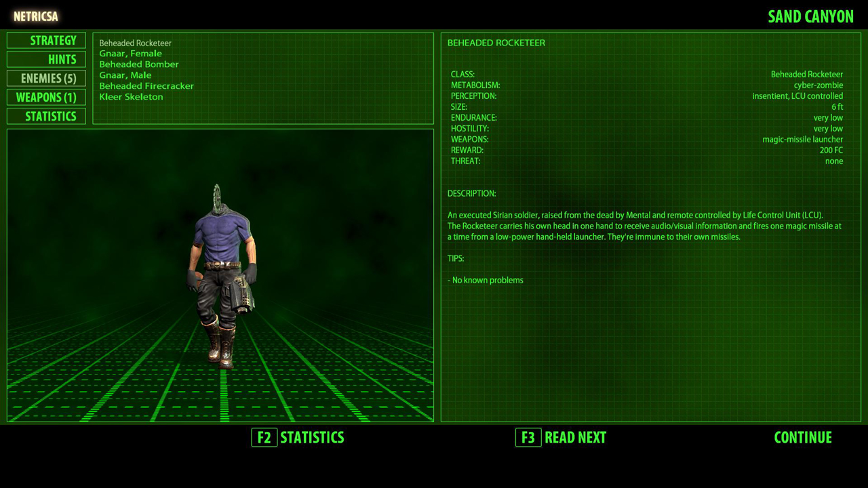
Task: Click the cyber-zombie metabolism value
Action: (818, 85)
